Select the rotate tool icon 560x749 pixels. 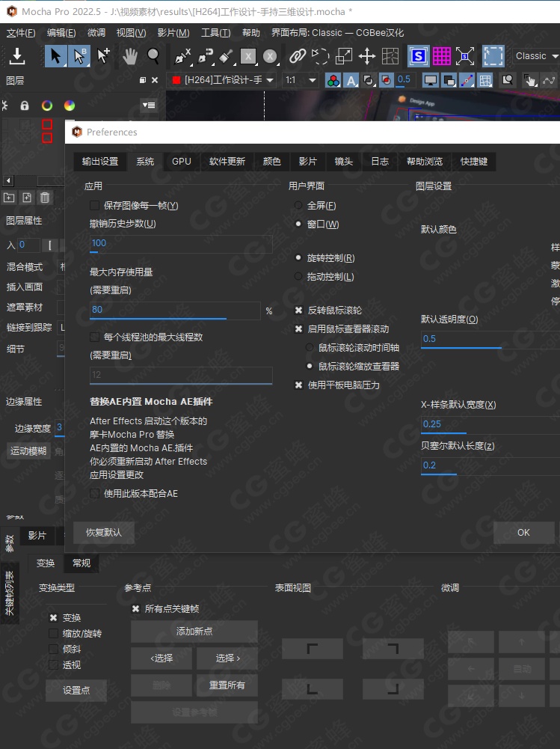pos(320,56)
